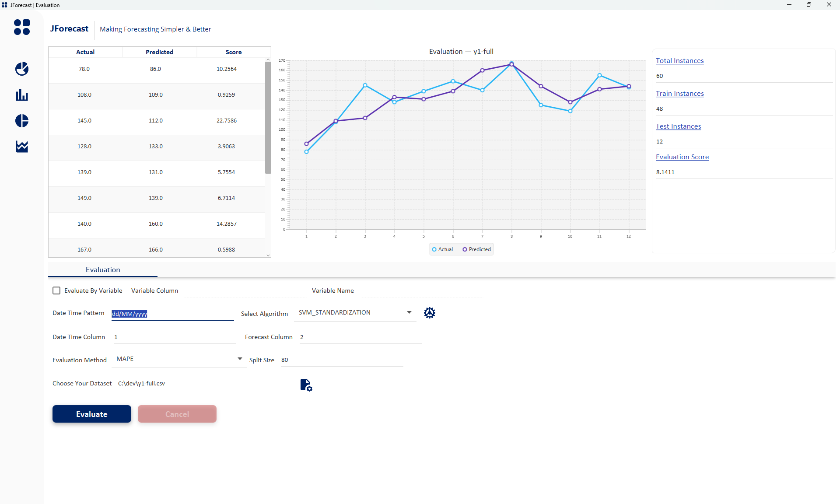Open the bar chart view from sidebar

pyautogui.click(x=21, y=95)
